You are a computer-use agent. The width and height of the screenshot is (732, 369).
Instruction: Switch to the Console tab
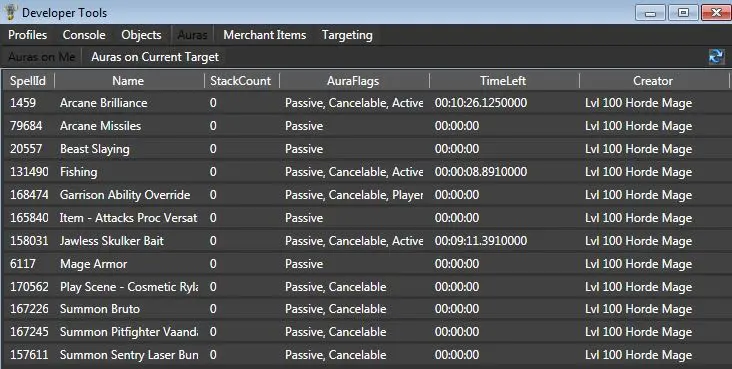click(84, 35)
